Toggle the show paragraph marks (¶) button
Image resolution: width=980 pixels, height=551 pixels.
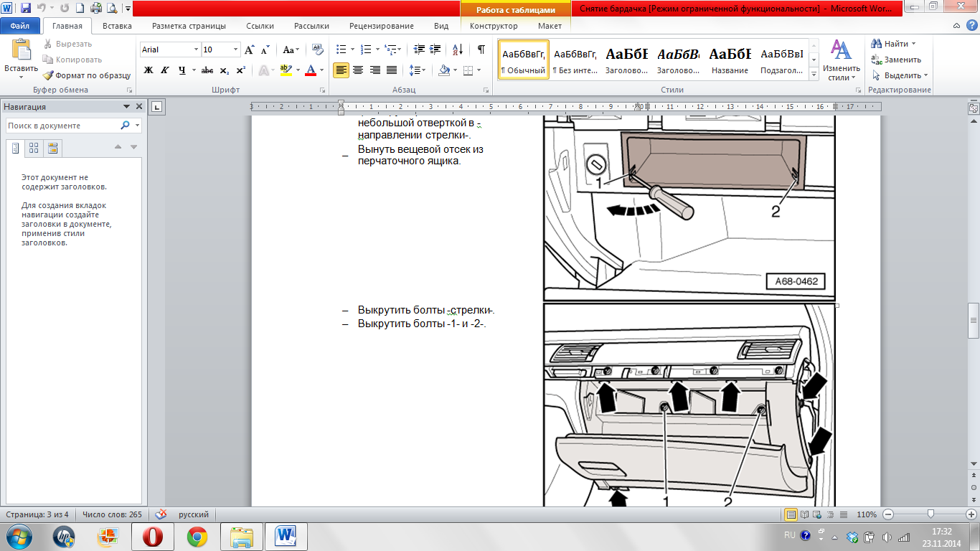pos(481,50)
